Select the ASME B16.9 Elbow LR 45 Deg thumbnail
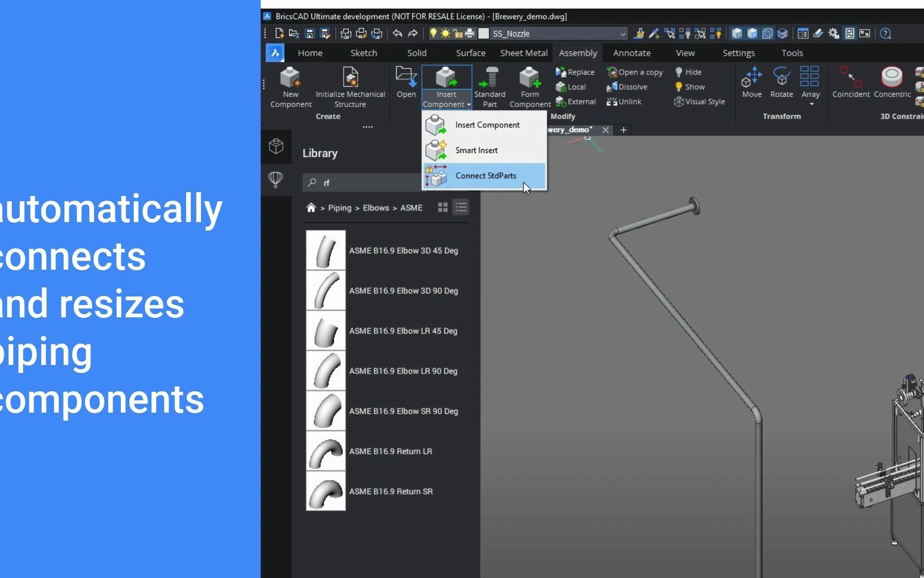 pos(326,331)
